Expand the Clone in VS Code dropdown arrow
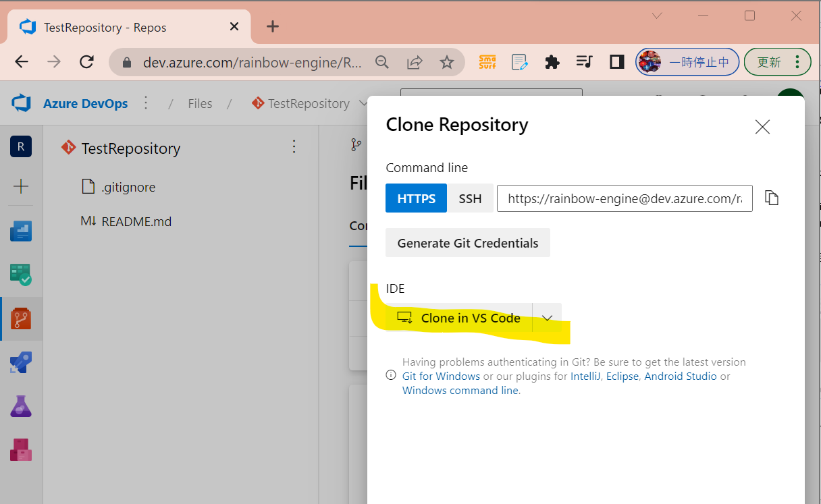This screenshot has height=504, width=821. (547, 318)
